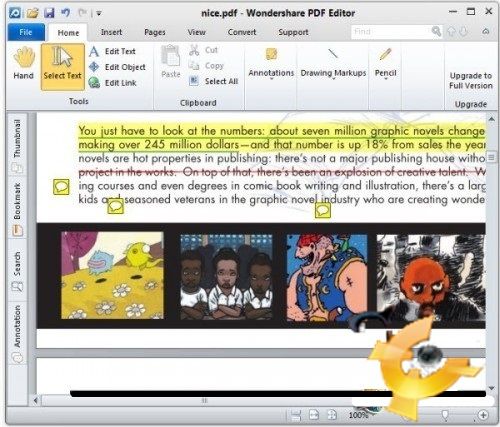
Task: Open the Annotations dropdown
Action: (271, 63)
